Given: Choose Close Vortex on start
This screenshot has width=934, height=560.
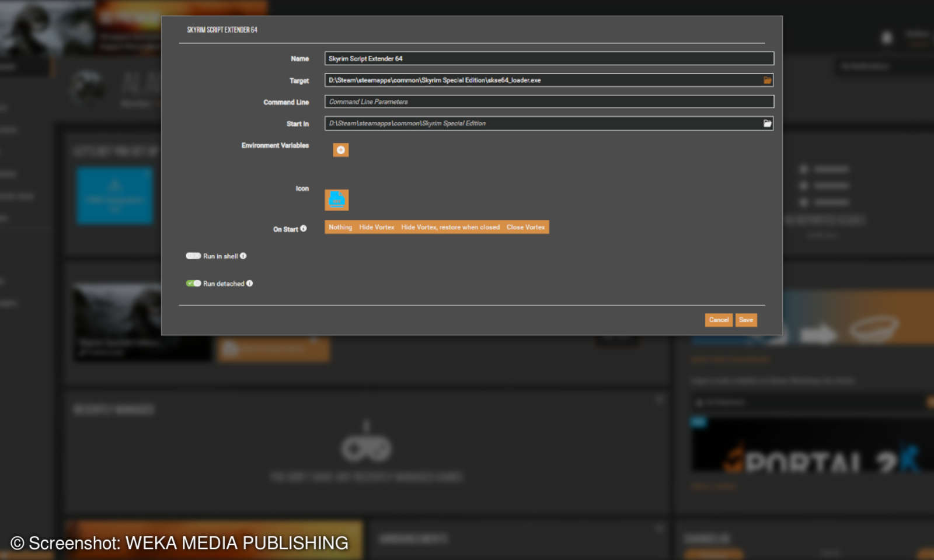Looking at the screenshot, I should click(525, 227).
